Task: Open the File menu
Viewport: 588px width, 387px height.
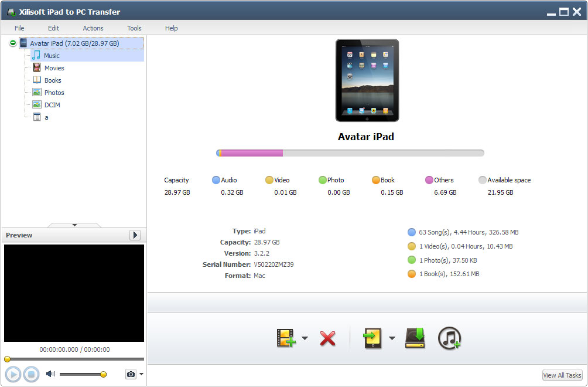Action: click(x=19, y=28)
